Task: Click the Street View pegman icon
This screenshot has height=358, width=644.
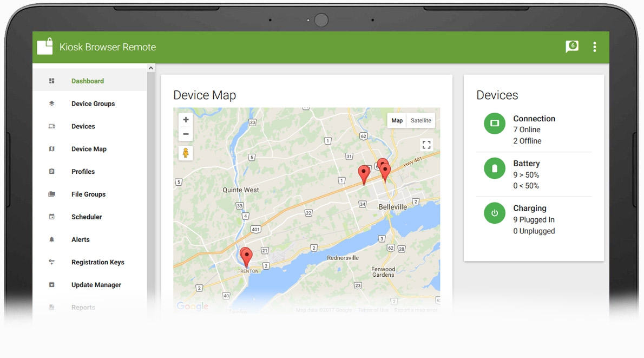Action: [186, 153]
